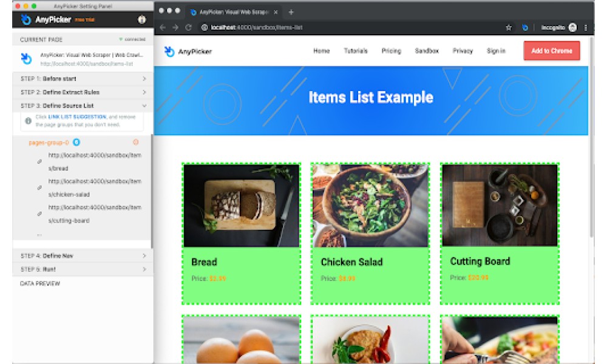Click the Chicken Salad price $8.99

coord(347,278)
